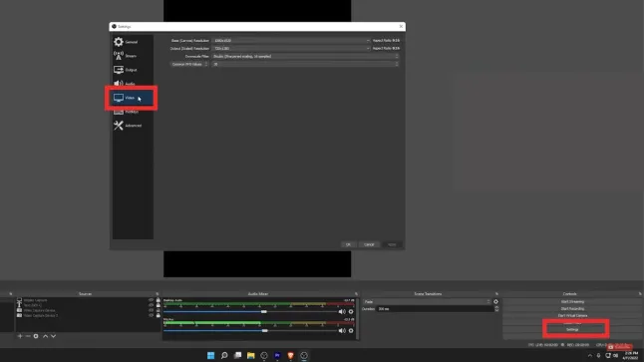The image size is (644, 362).
Task: Open Task View on taskbar
Action: [237, 355]
